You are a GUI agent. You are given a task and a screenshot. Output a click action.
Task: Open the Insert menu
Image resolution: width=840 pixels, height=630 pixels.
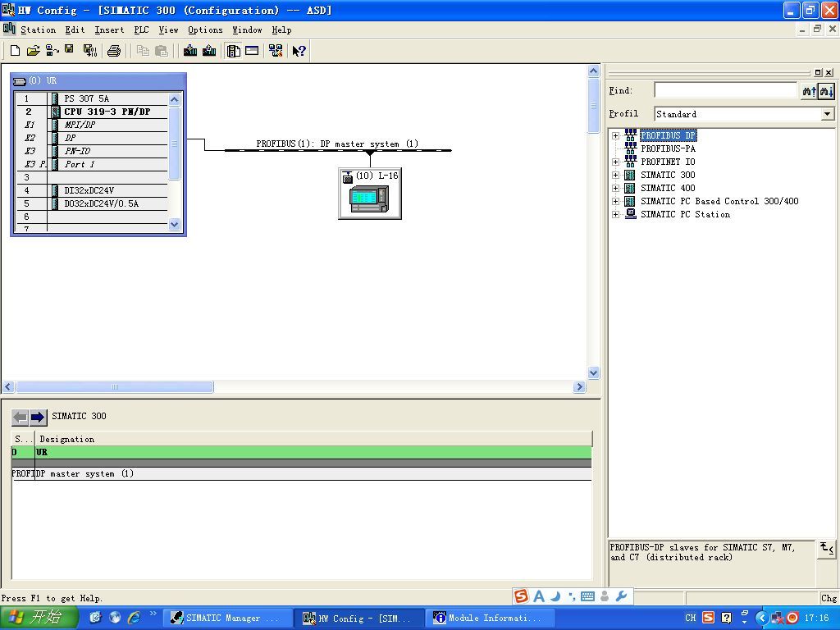(109, 30)
